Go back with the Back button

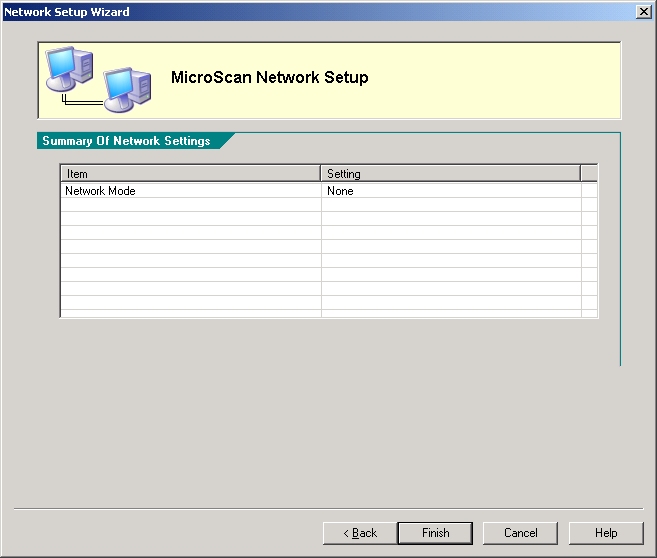tap(360, 533)
